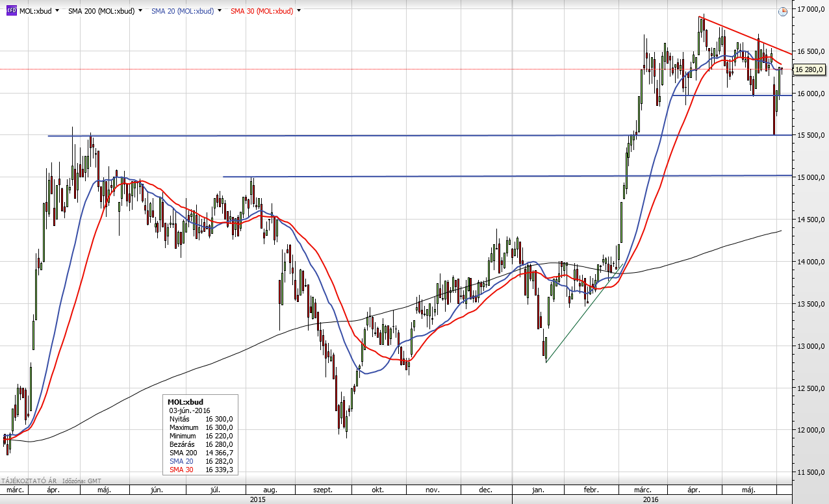
Task: Select the blue SMA 20 (MOL:xbud) label
Action: [x=182, y=11]
